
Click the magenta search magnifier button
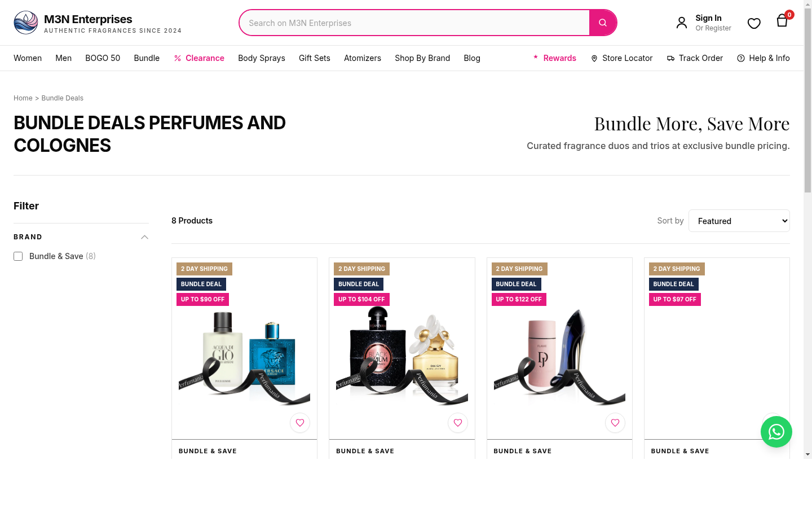pyautogui.click(x=603, y=23)
